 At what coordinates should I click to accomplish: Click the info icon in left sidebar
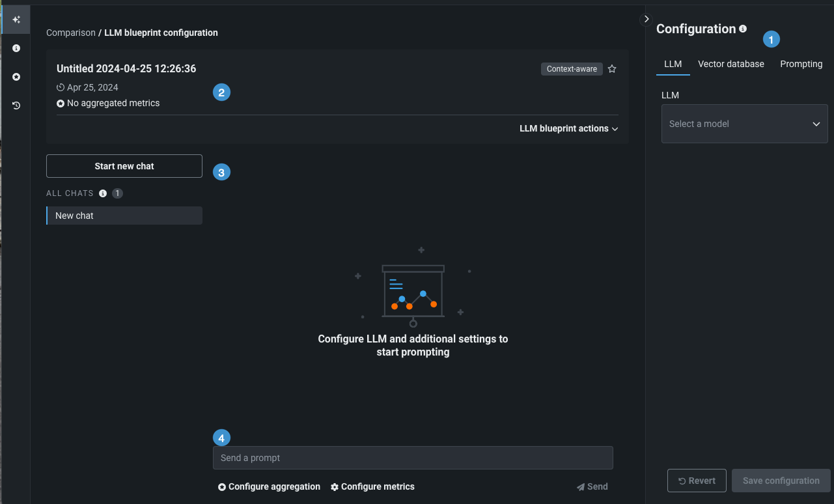[x=16, y=48]
